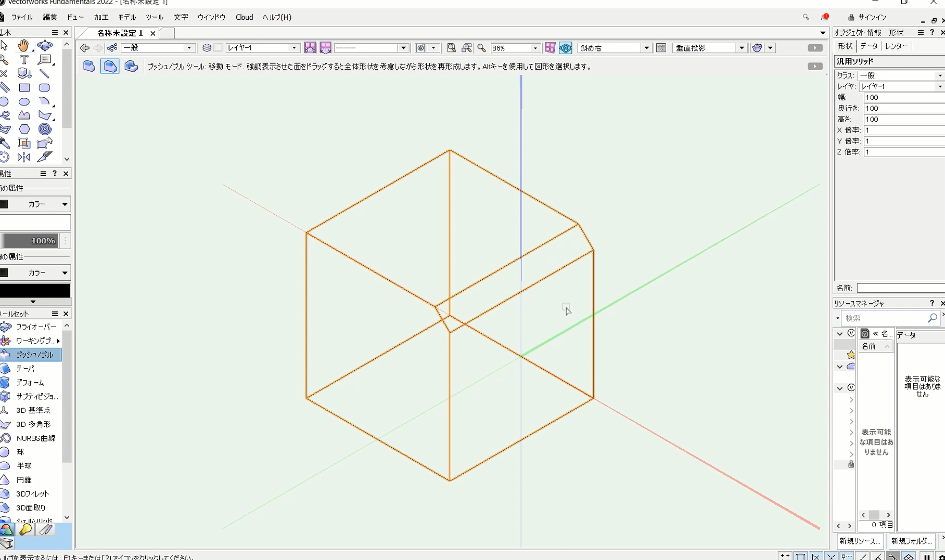Select the Rounded Rectangle tool
Screen dimensions: 945x560
pyautogui.click(x=45, y=87)
